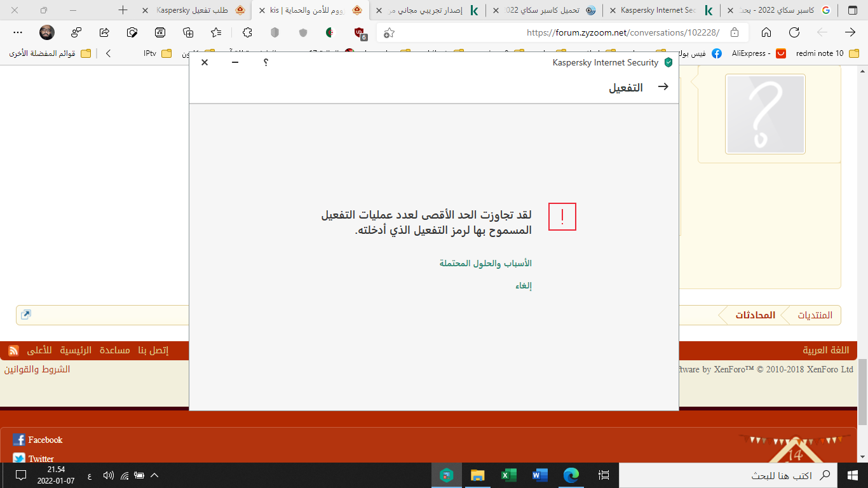Click 'الرئيسية' footer link
This screenshot has width=868, height=488.
76,350
